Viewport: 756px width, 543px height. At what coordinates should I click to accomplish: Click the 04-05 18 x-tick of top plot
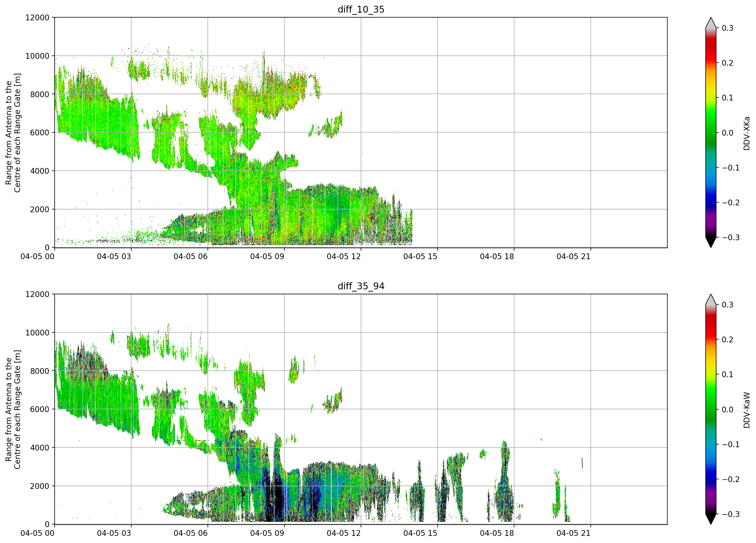click(x=497, y=256)
